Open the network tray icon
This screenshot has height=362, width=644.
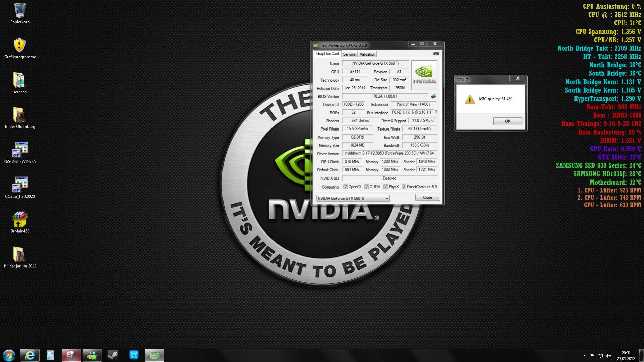pyautogui.click(x=600, y=356)
